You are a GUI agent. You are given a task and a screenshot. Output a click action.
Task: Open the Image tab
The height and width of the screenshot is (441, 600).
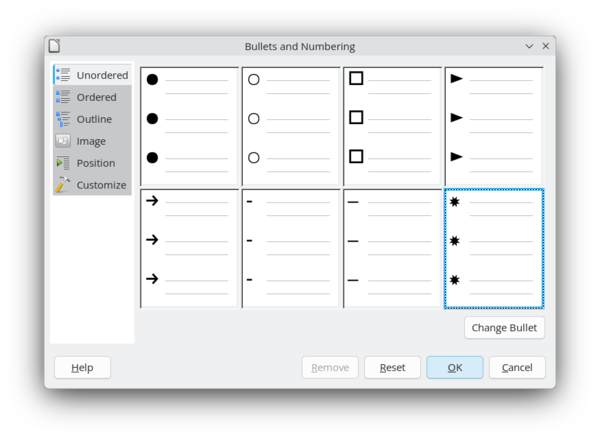pyautogui.click(x=92, y=141)
